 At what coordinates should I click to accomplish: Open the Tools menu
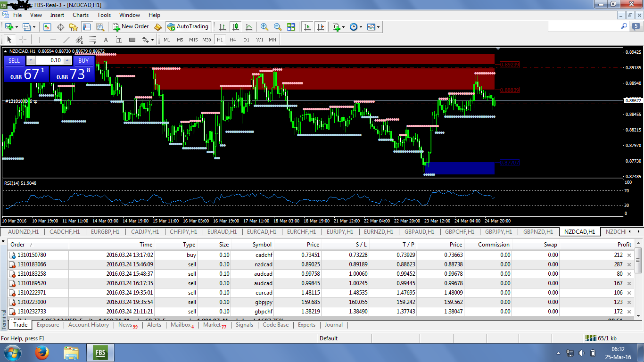coord(104,15)
